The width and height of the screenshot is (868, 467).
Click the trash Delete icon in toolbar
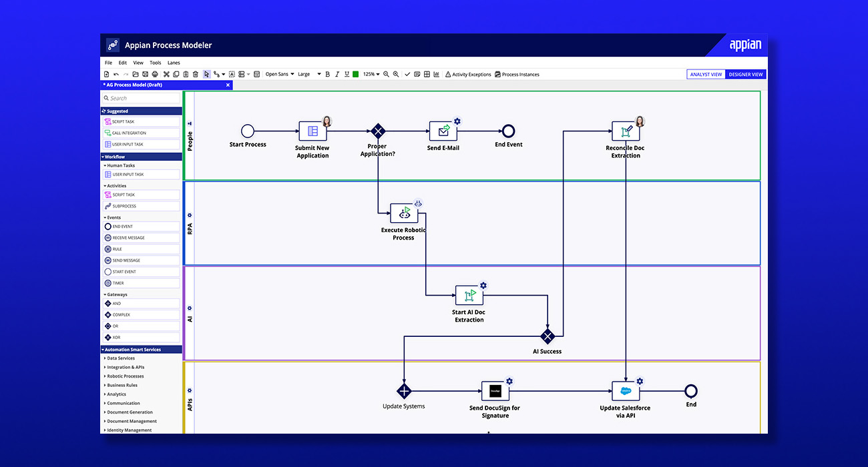pyautogui.click(x=196, y=74)
